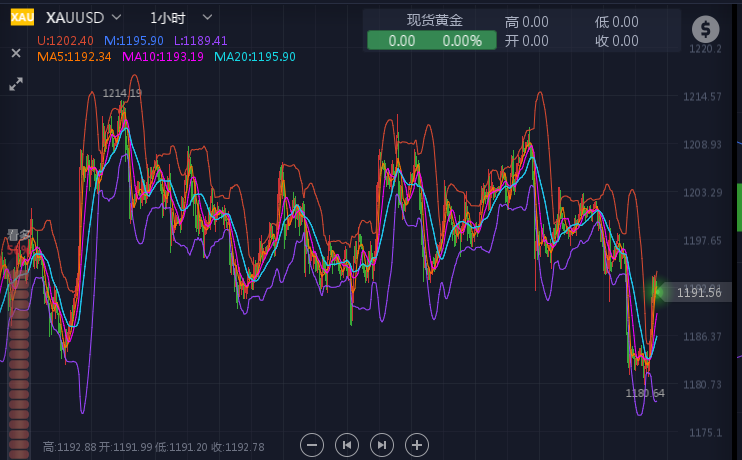The width and height of the screenshot is (742, 460).
Task: Click the current price tag 1191.56
Action: (698, 293)
